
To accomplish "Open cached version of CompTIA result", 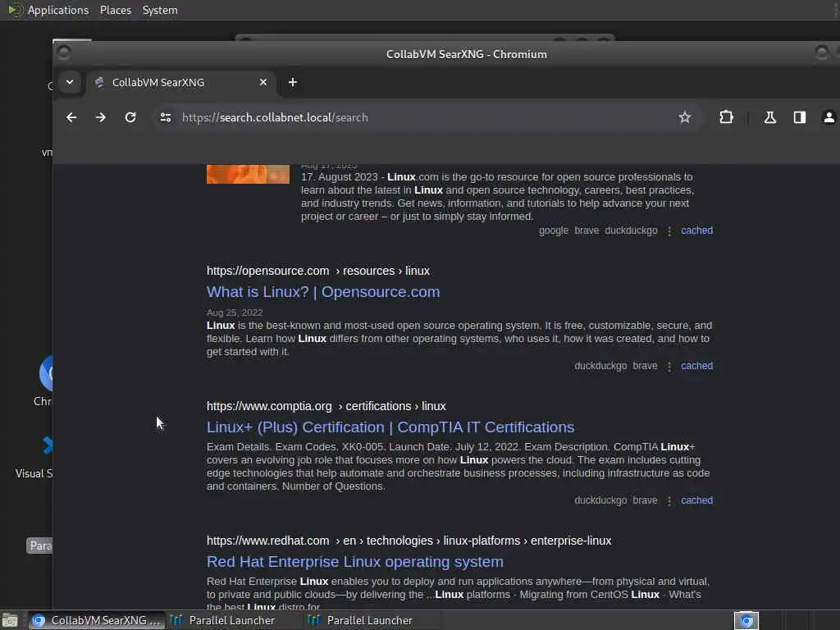I will point(696,500).
